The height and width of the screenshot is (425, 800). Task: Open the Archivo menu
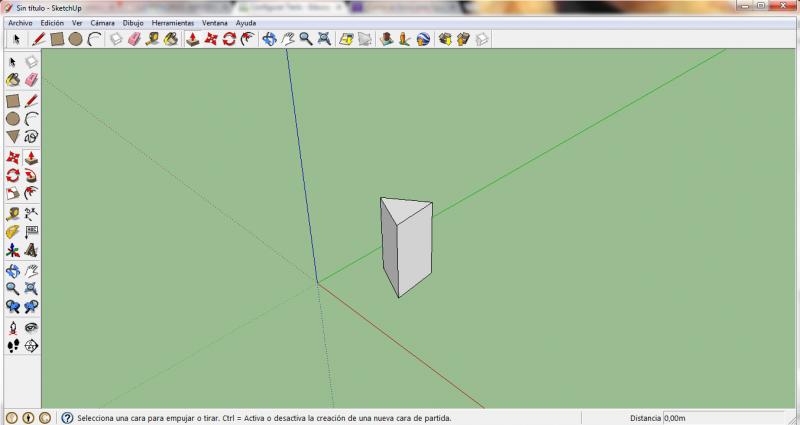(x=20, y=22)
